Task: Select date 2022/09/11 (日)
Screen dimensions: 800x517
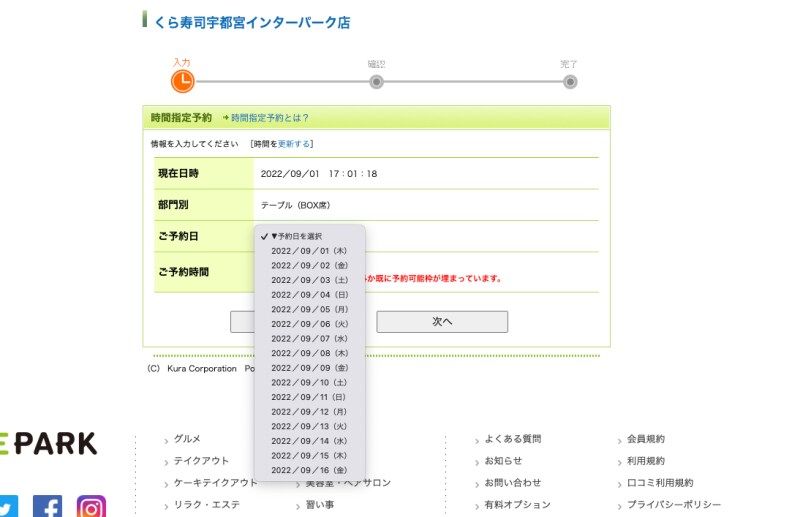Action: pos(310,397)
